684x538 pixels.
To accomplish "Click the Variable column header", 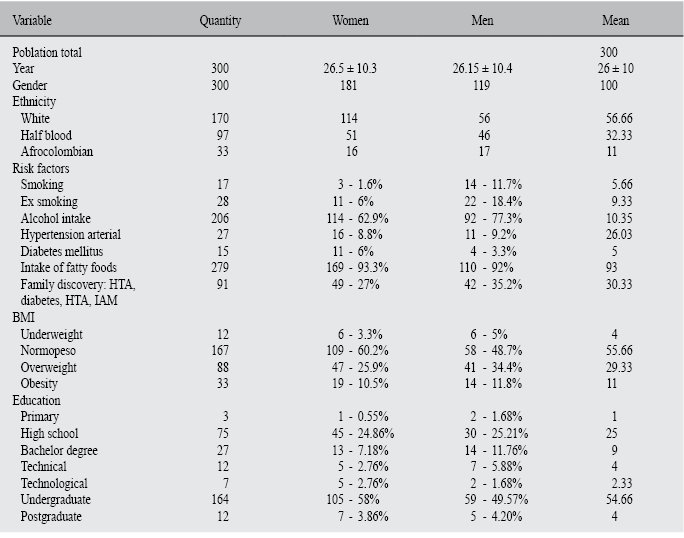I will 31,20.
